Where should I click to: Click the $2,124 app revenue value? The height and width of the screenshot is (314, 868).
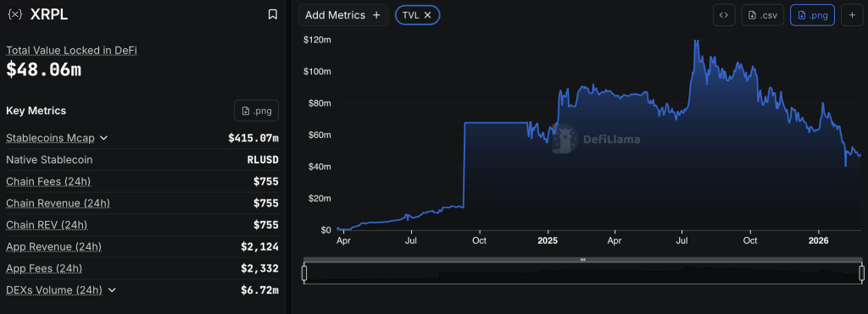pos(259,246)
